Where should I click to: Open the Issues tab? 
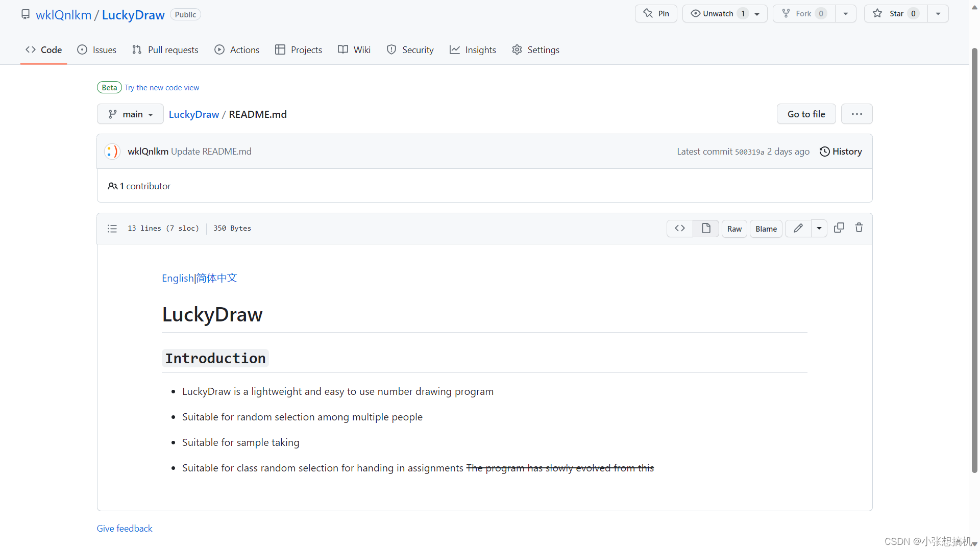96,49
